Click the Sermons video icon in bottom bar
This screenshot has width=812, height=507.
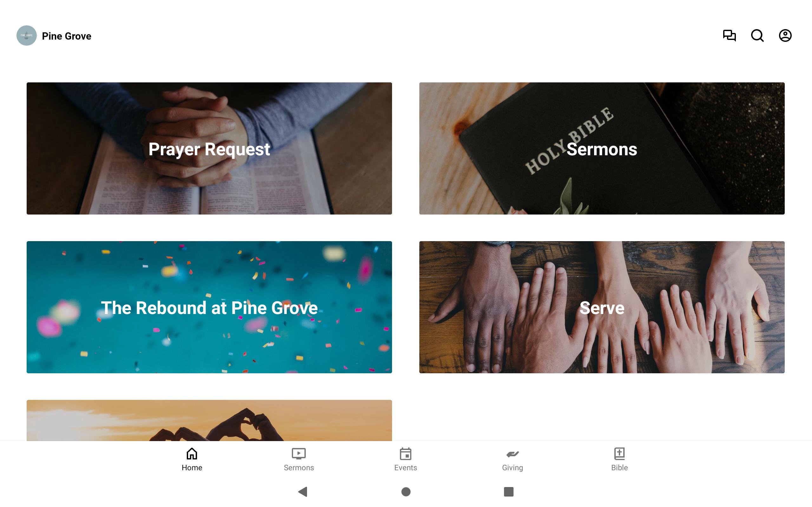tap(298, 454)
